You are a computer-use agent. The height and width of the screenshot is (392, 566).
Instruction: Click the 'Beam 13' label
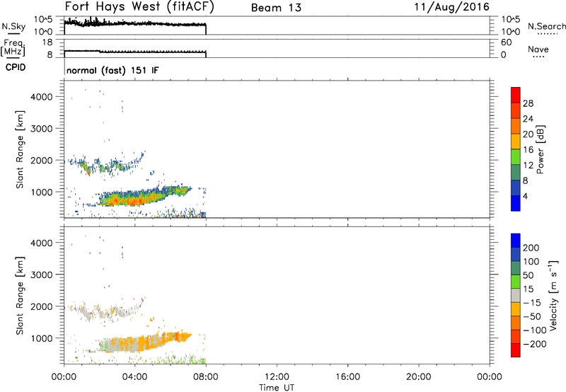[x=276, y=8]
